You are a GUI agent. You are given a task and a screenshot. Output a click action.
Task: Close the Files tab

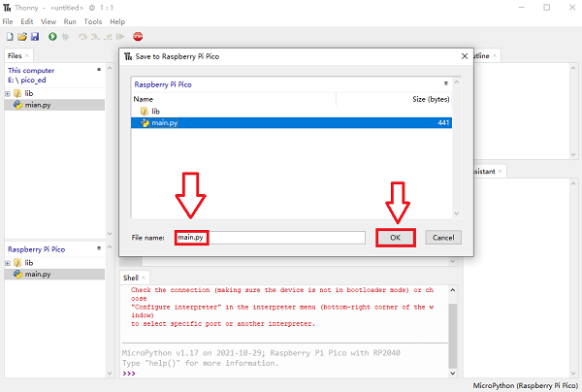click(27, 55)
